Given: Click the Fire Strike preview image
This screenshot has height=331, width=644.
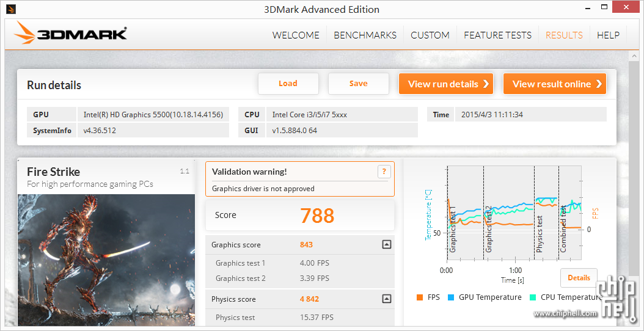Looking at the screenshot, I should click(x=106, y=260).
